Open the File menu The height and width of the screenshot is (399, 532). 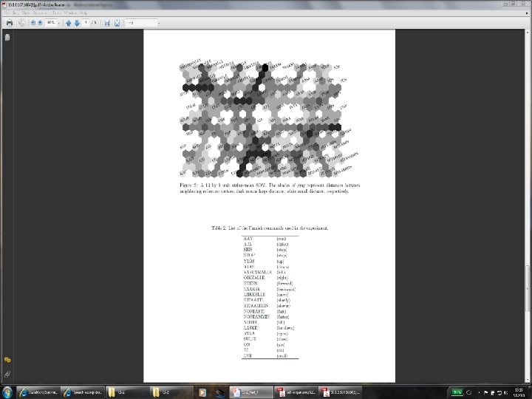(x=7, y=13)
